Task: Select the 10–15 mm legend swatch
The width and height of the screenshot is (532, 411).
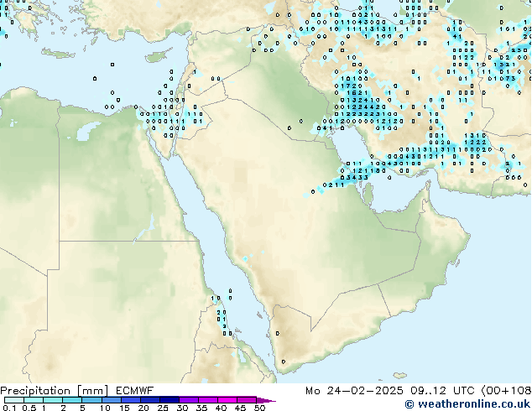Action: (x=111, y=400)
